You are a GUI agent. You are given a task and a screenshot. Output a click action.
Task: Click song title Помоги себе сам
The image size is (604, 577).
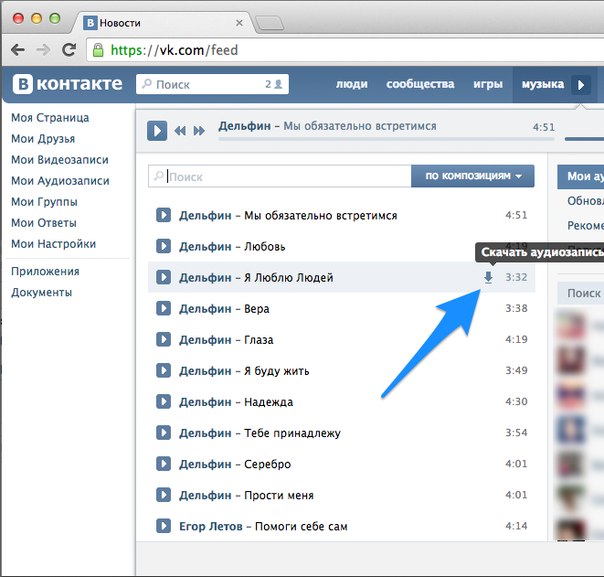point(301,526)
